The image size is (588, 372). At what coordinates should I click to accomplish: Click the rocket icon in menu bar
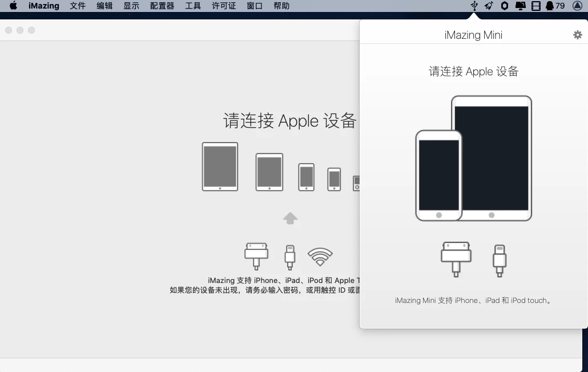pos(489,6)
